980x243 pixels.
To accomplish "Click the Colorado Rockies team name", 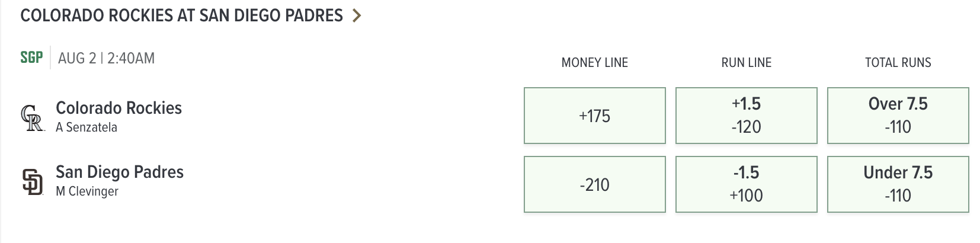I will (119, 108).
